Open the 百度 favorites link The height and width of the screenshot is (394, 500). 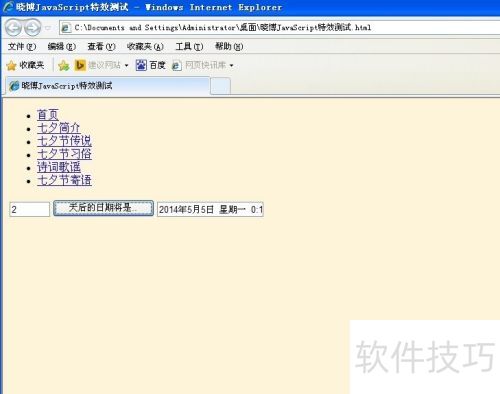[x=150, y=65]
